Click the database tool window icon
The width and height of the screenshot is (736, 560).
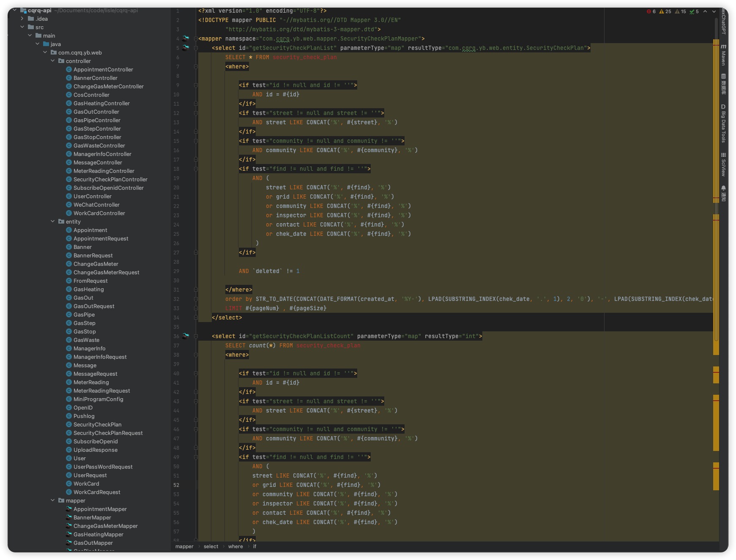723,76
